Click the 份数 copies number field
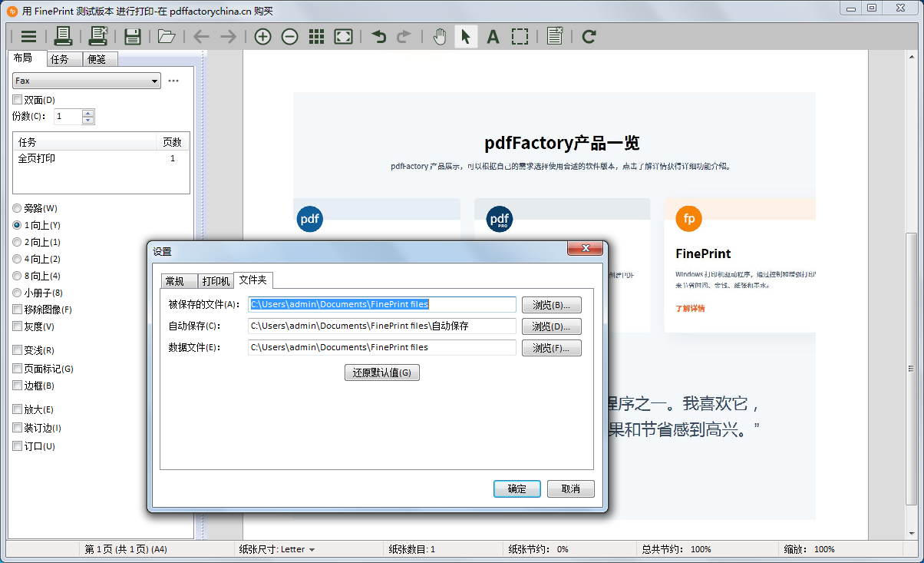Viewport: 924px width, 563px height. [67, 117]
